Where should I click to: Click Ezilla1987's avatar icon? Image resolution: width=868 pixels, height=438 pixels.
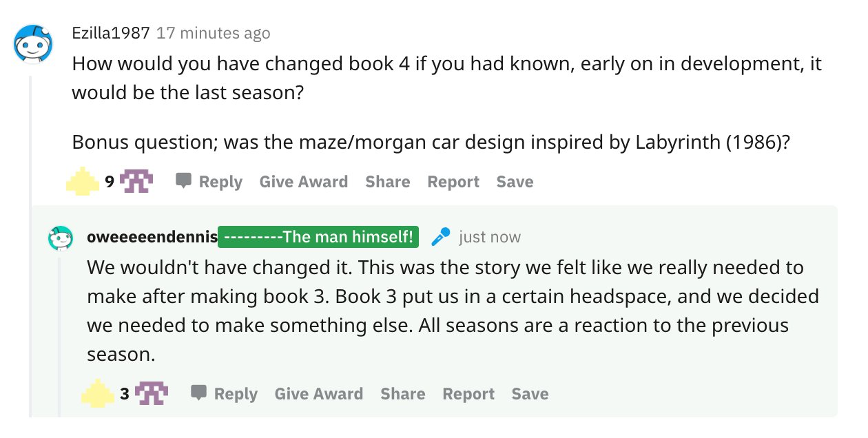coord(34,44)
